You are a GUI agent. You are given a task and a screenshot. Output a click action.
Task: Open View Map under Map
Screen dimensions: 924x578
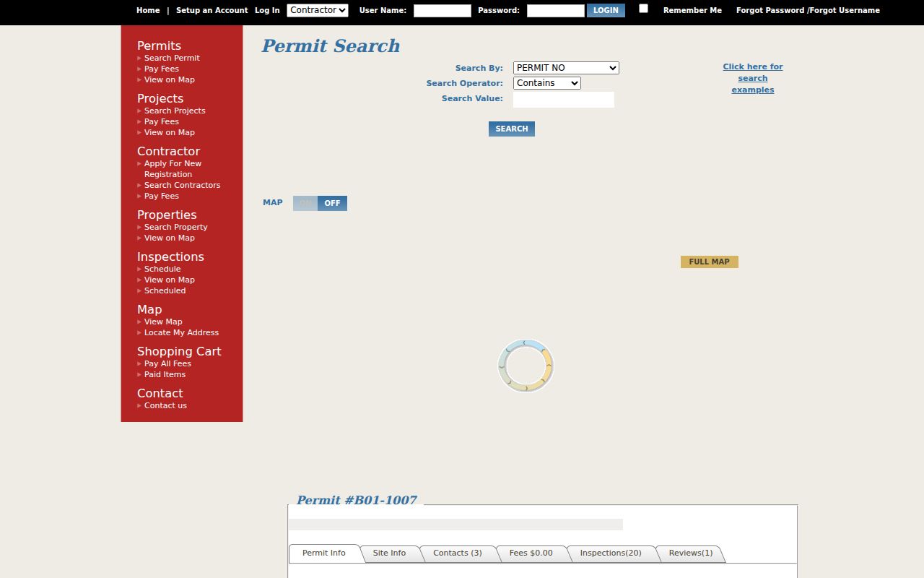coord(163,322)
